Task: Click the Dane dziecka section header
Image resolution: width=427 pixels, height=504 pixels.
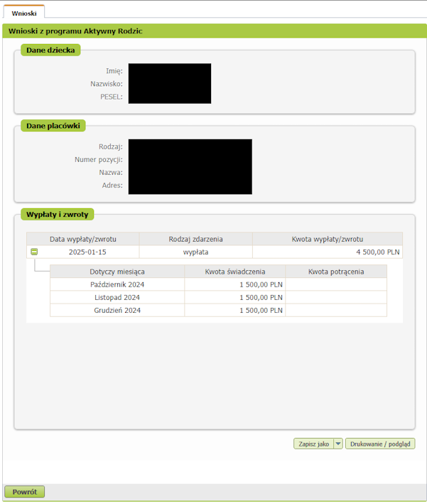Action: click(50, 50)
